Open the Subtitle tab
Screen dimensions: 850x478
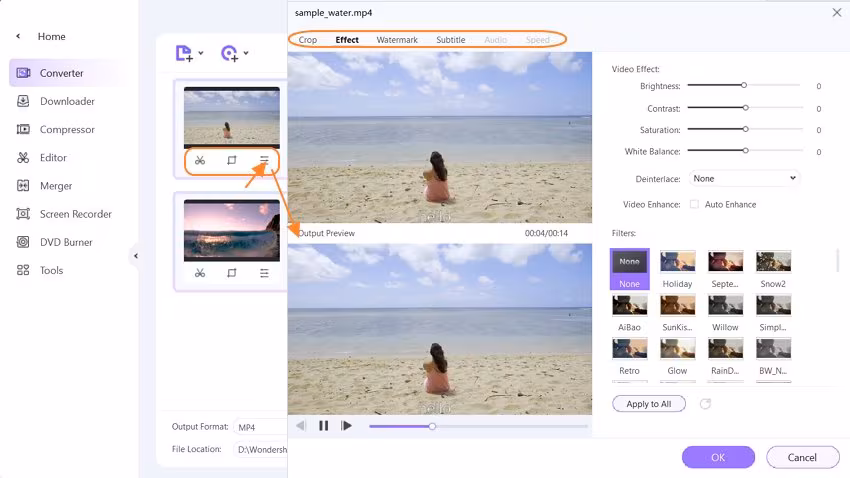450,40
